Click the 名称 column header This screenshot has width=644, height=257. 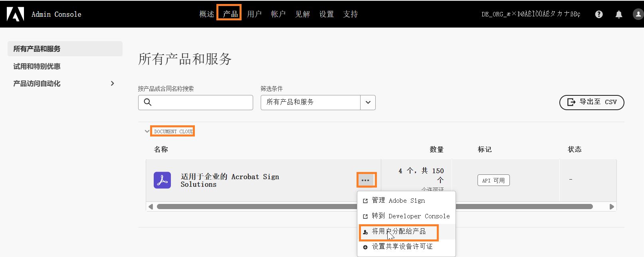[161, 149]
